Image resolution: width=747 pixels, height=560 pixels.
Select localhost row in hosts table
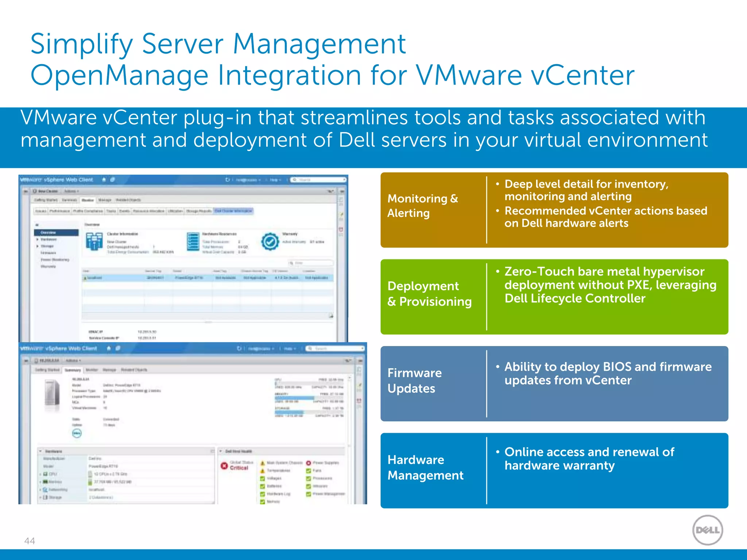[208, 278]
